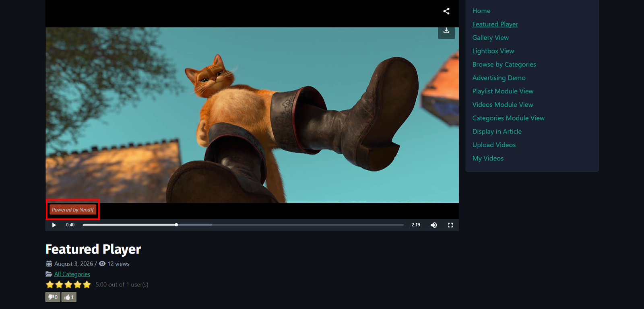The width and height of the screenshot is (644, 309).
Task: Navigate to Videos Module View
Action: pyautogui.click(x=503, y=105)
